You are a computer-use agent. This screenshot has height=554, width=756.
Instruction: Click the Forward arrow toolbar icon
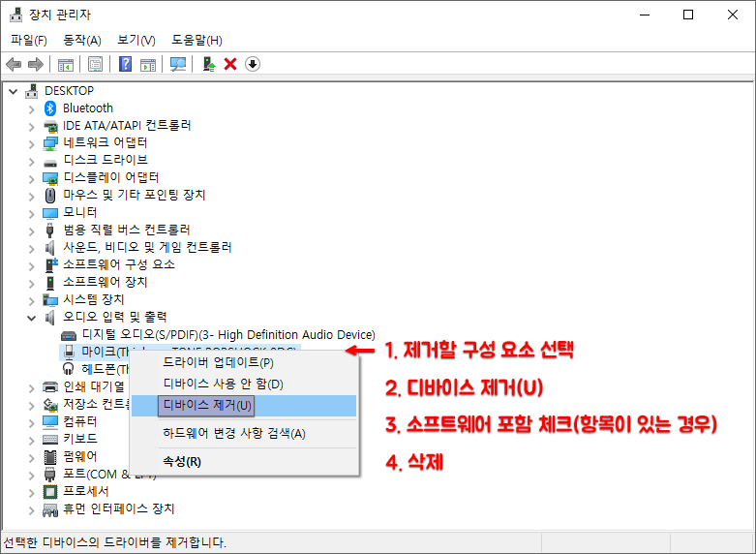36,64
